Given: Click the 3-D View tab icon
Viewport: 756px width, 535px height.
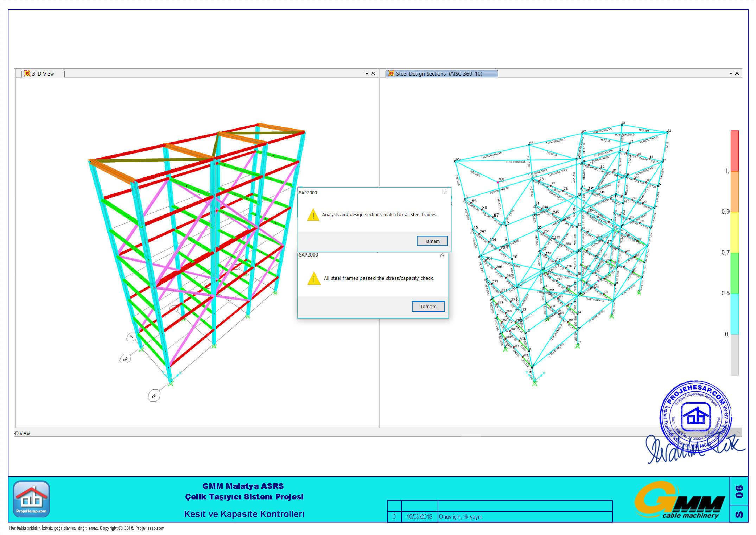Looking at the screenshot, I should pos(27,73).
